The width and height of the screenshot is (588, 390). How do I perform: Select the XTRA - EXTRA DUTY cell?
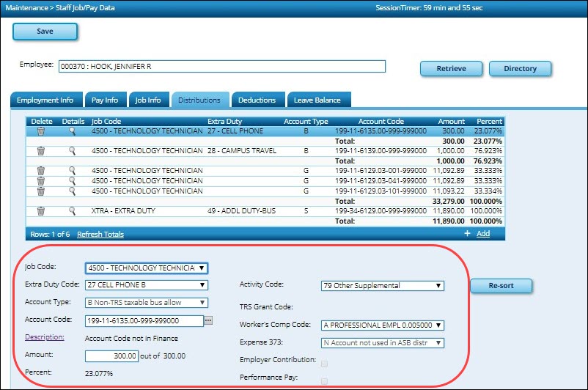(x=123, y=210)
